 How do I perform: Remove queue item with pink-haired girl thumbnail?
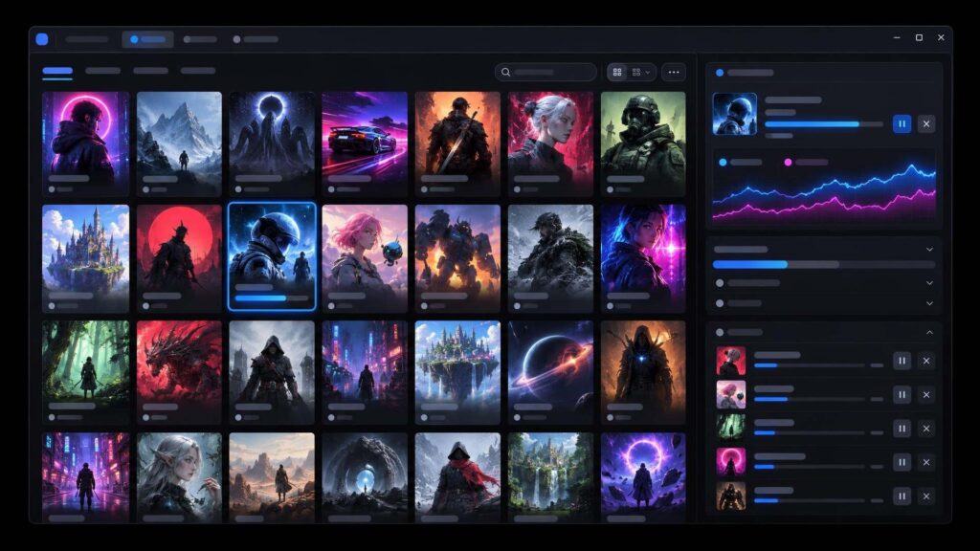pos(926,394)
